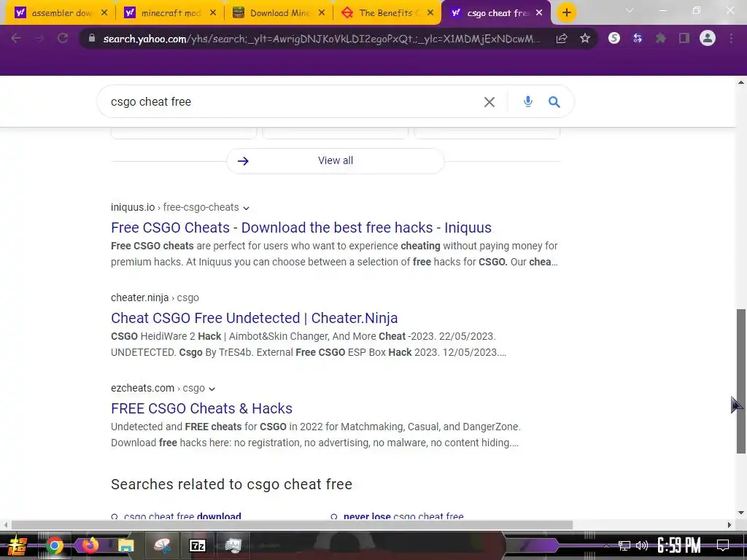Click the lock icon in the address bar

point(92,38)
